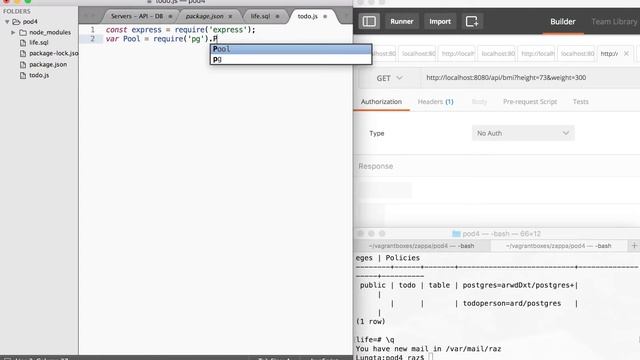This screenshot has height=360, width=640.
Task: Switch to Team Library tab
Action: tap(614, 22)
